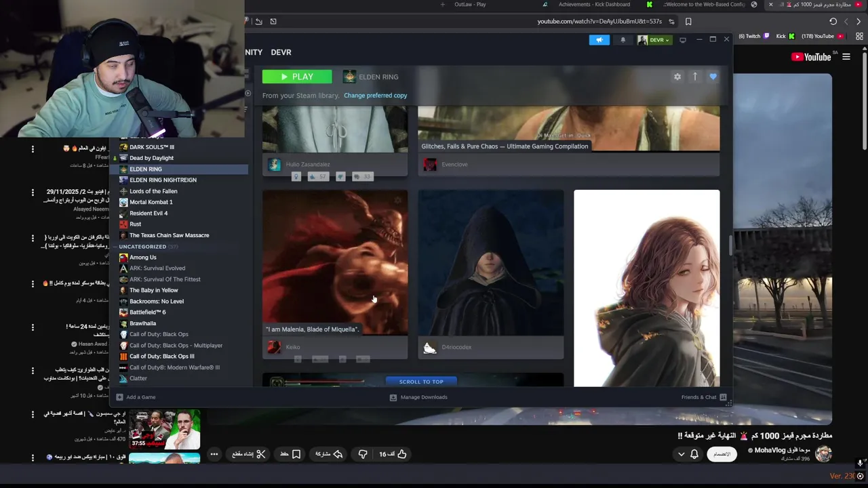Collapse the UNCATEGORIZED library section
This screenshot has width=868, height=488.
[x=142, y=247]
